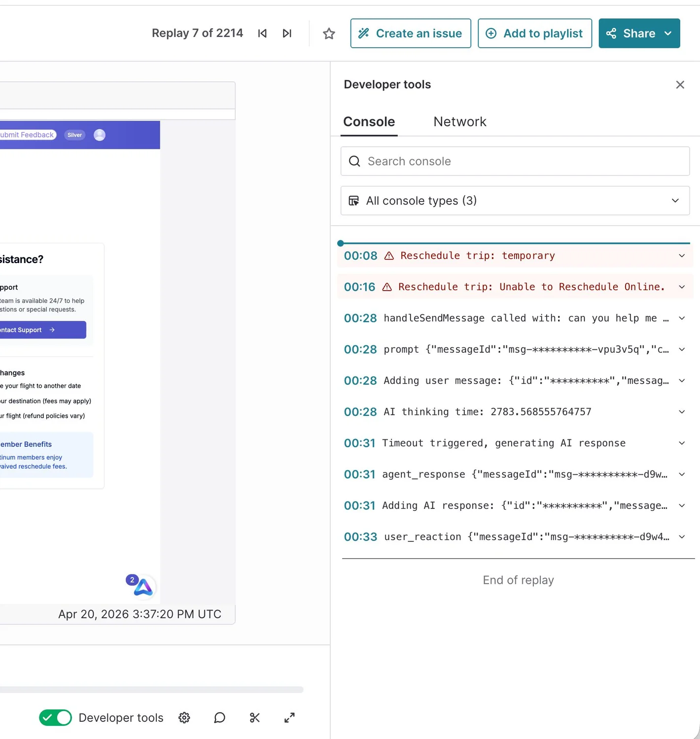Open the comments speech bubble icon

click(219, 718)
